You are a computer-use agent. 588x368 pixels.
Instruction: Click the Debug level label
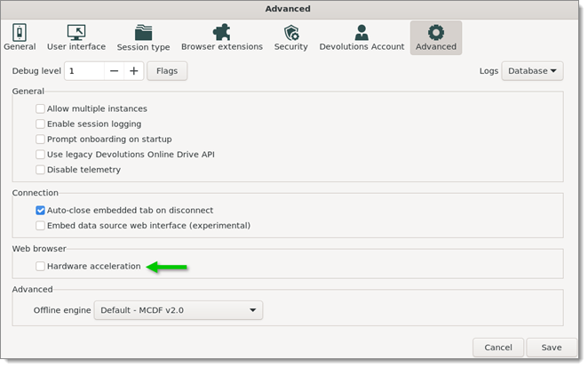click(x=36, y=71)
